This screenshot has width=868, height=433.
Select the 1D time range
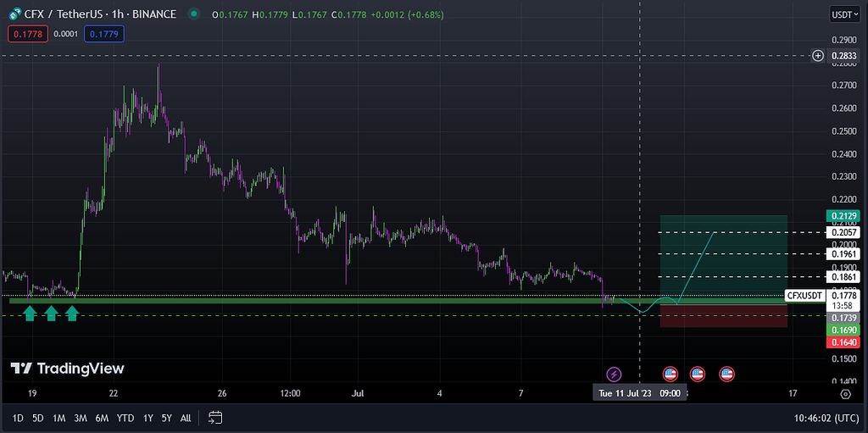coord(19,418)
